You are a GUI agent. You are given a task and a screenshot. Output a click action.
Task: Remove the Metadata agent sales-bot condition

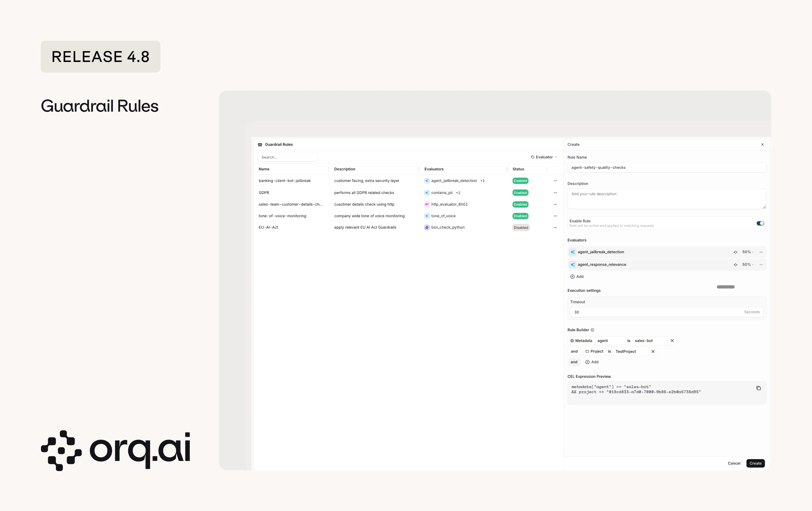(x=672, y=341)
